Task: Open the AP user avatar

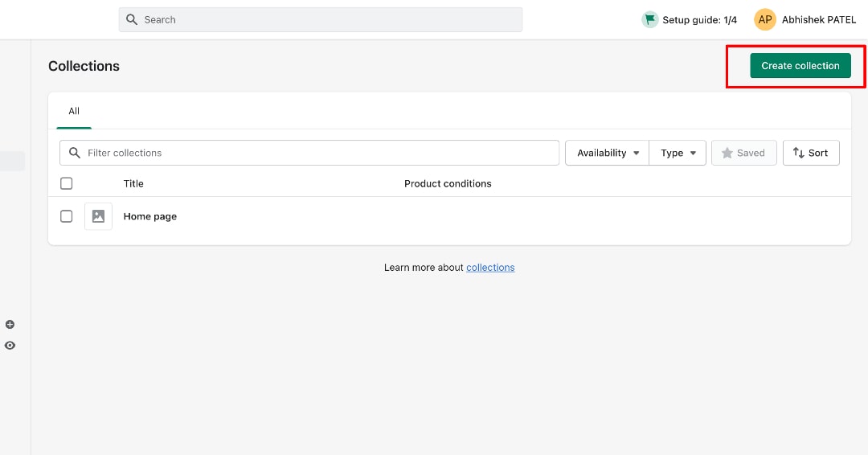Action: pyautogui.click(x=764, y=20)
